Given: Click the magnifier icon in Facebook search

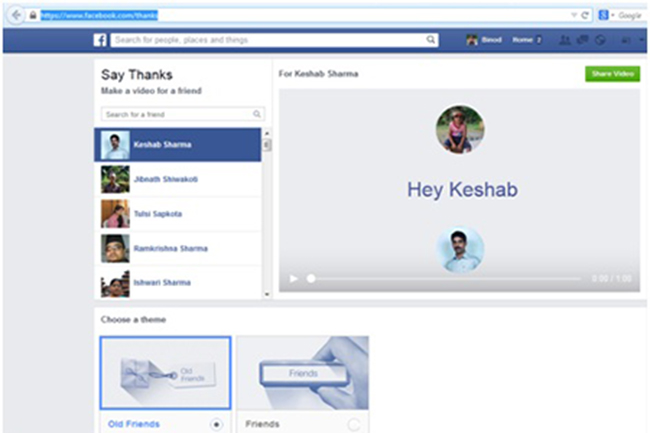Looking at the screenshot, I should point(431,40).
